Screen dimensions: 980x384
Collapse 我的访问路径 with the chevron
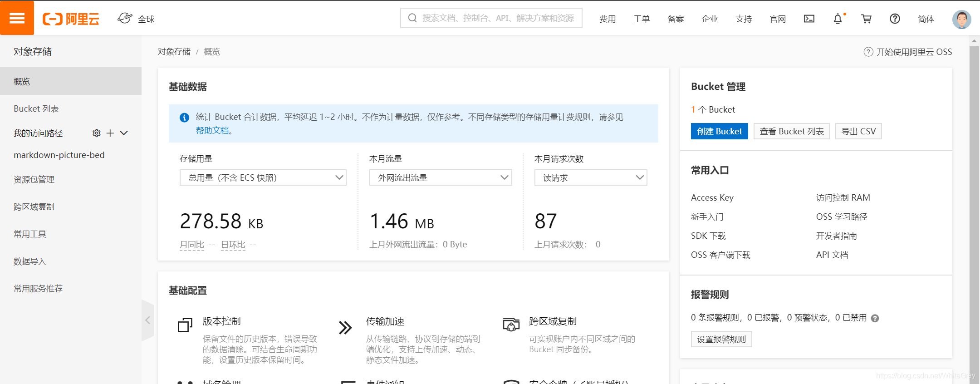(x=124, y=133)
